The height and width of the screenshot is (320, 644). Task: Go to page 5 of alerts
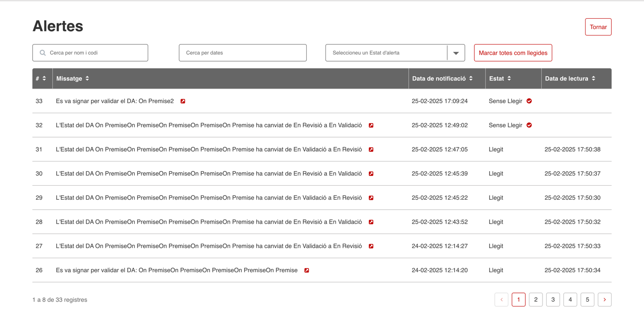point(587,299)
